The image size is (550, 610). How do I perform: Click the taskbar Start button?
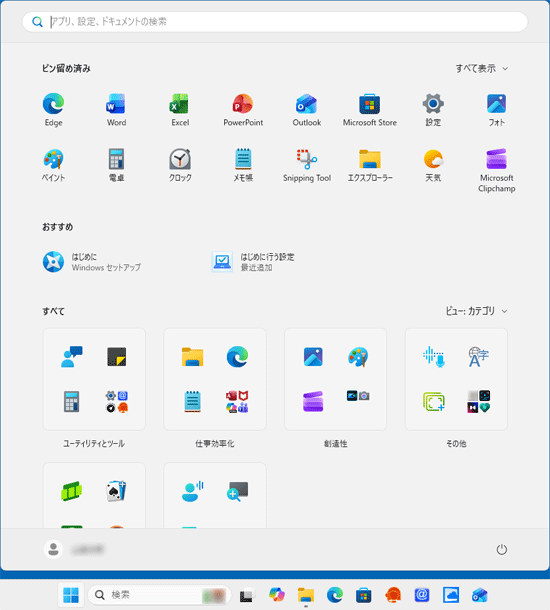71,595
